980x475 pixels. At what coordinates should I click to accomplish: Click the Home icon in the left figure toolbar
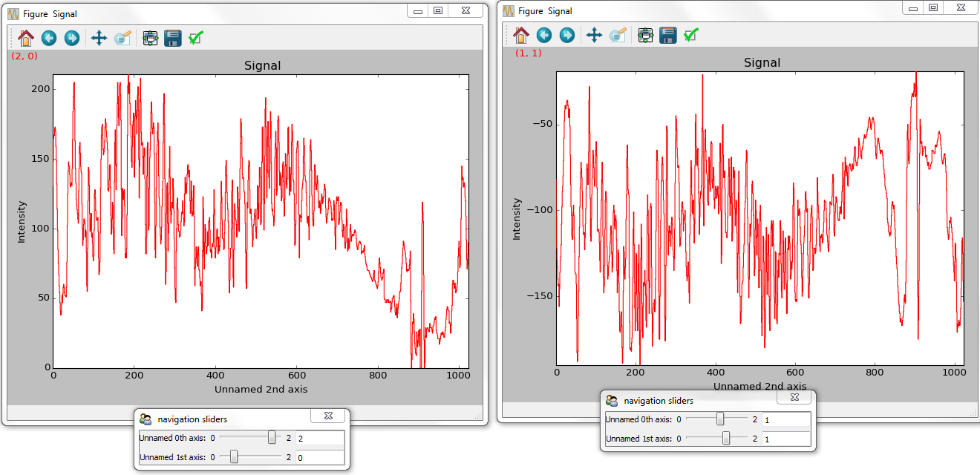pos(26,38)
